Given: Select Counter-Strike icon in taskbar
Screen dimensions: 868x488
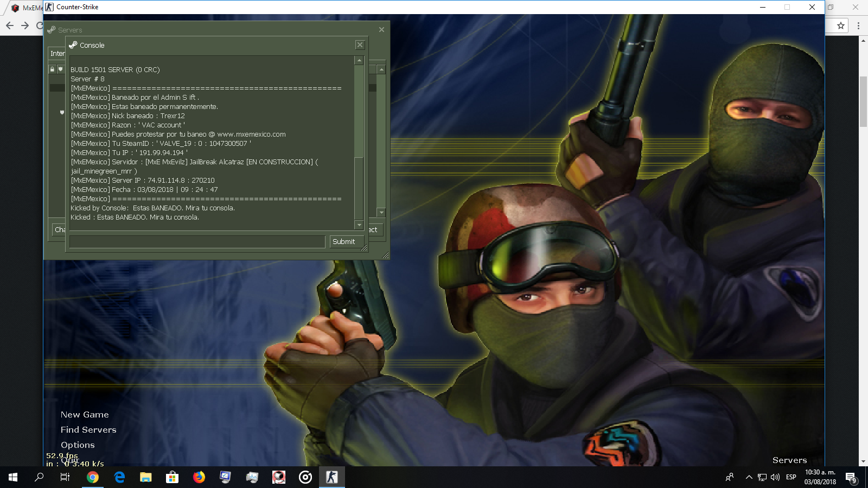Looking at the screenshot, I should pyautogui.click(x=332, y=477).
